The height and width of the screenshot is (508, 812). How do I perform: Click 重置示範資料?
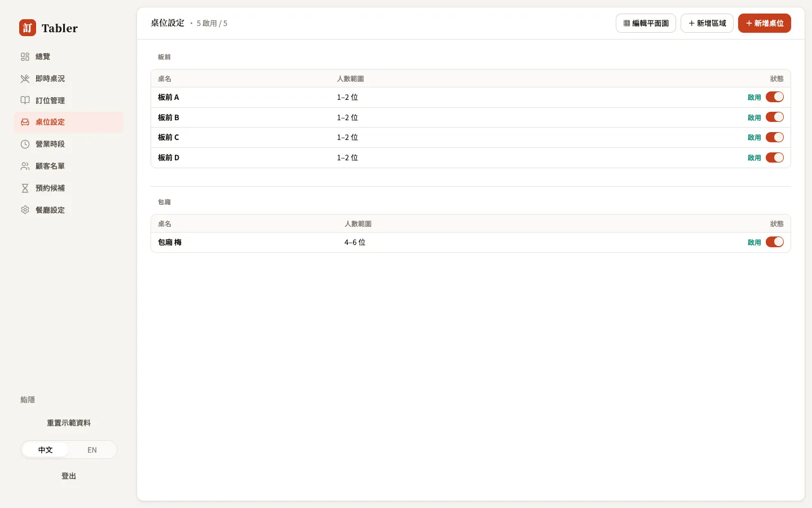69,423
